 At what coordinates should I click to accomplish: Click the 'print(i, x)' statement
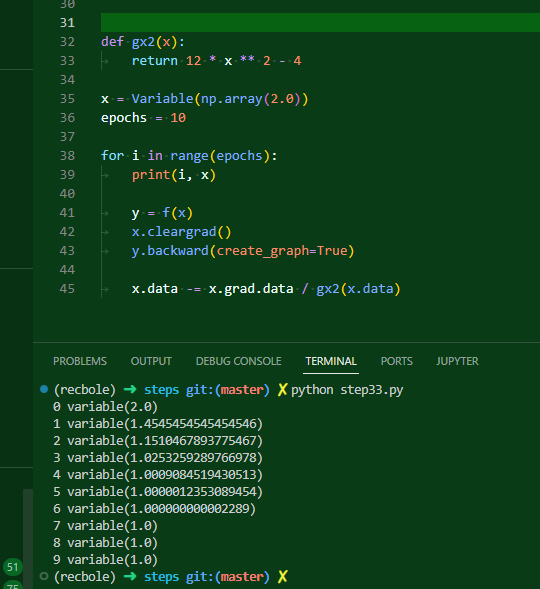click(173, 175)
